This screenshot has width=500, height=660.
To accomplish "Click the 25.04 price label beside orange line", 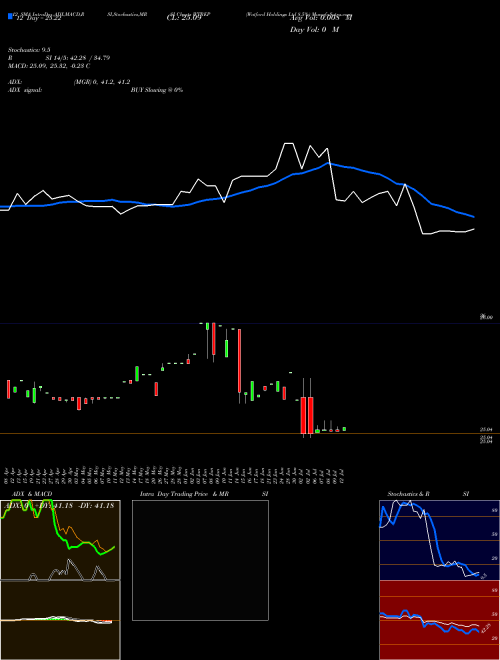I will tap(486, 429).
